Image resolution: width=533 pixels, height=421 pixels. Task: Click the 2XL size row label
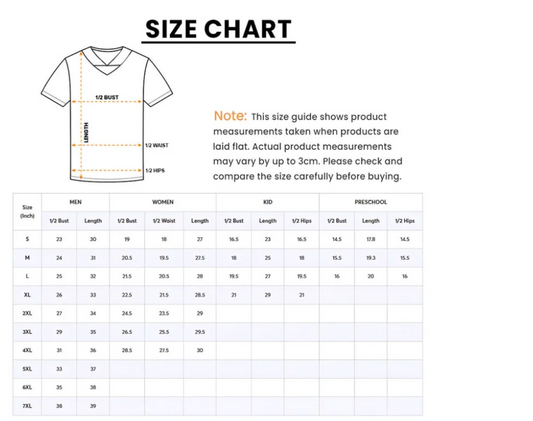[27, 313]
